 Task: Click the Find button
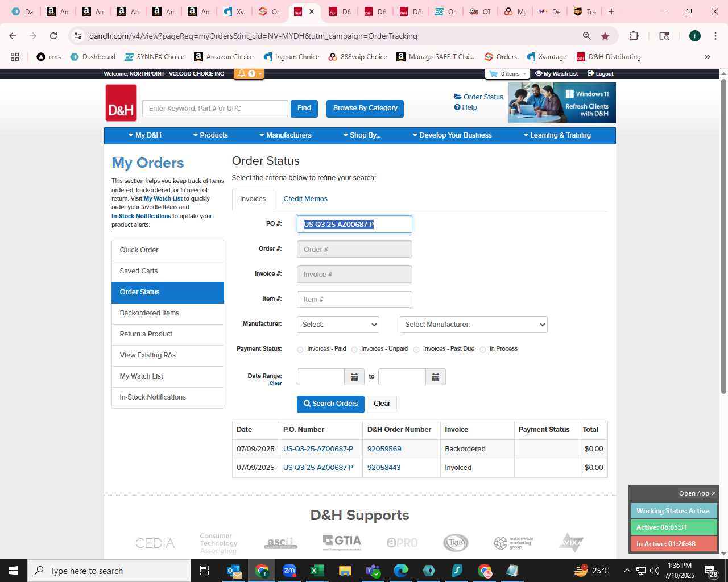[304, 109]
